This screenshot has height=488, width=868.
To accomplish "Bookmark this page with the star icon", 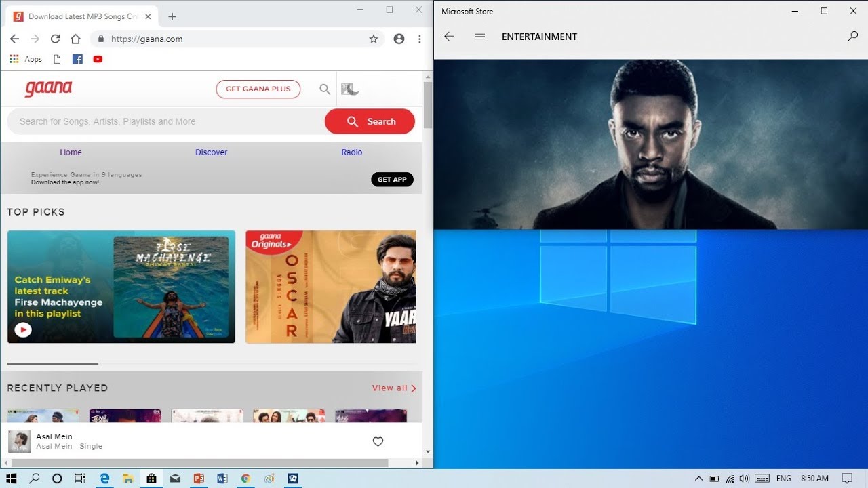I will coord(374,39).
